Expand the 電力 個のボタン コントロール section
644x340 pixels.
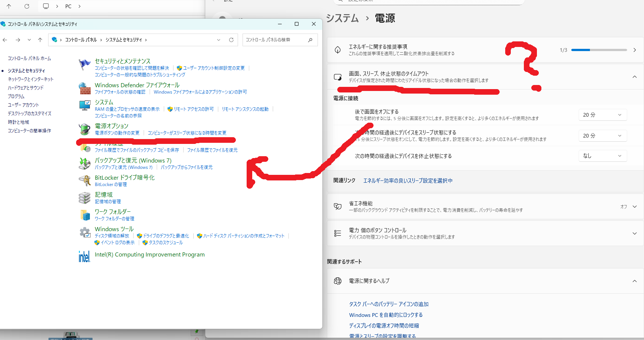tap(634, 233)
